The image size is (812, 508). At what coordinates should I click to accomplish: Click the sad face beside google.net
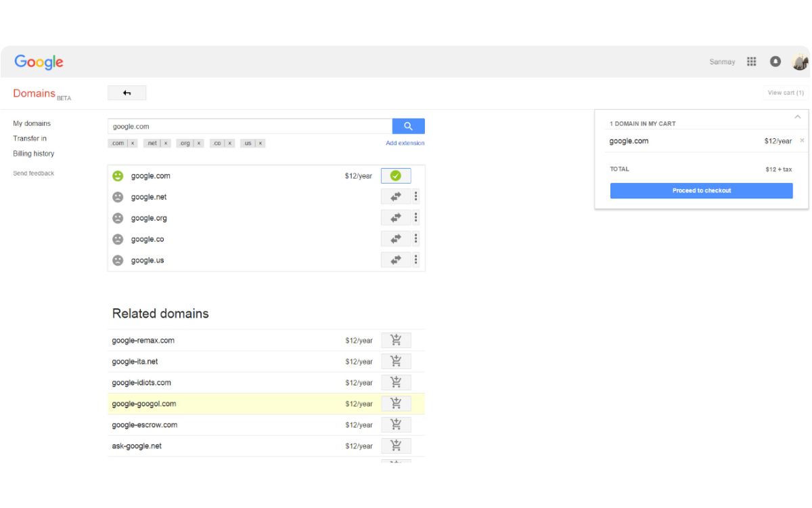tap(118, 197)
